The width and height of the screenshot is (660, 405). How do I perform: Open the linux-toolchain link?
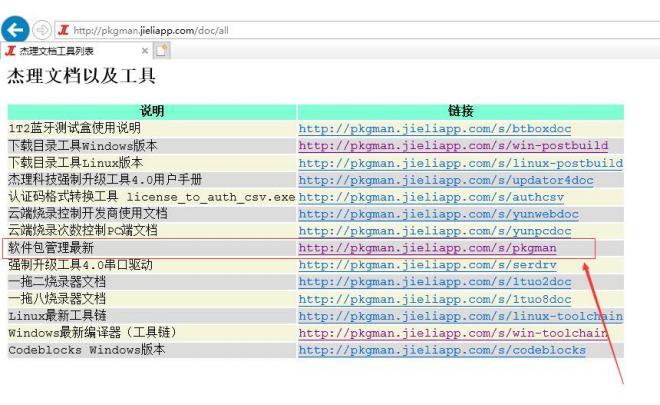pos(461,316)
